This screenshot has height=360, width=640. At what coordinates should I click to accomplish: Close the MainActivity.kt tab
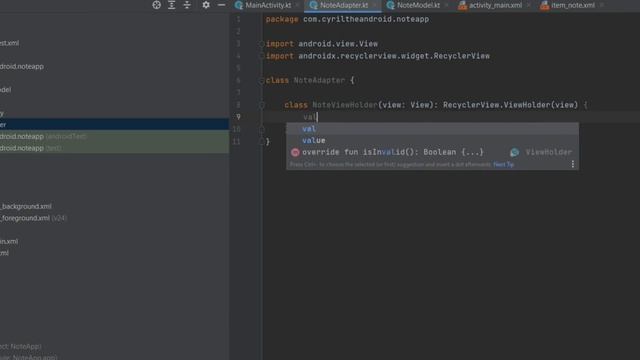(x=298, y=5)
